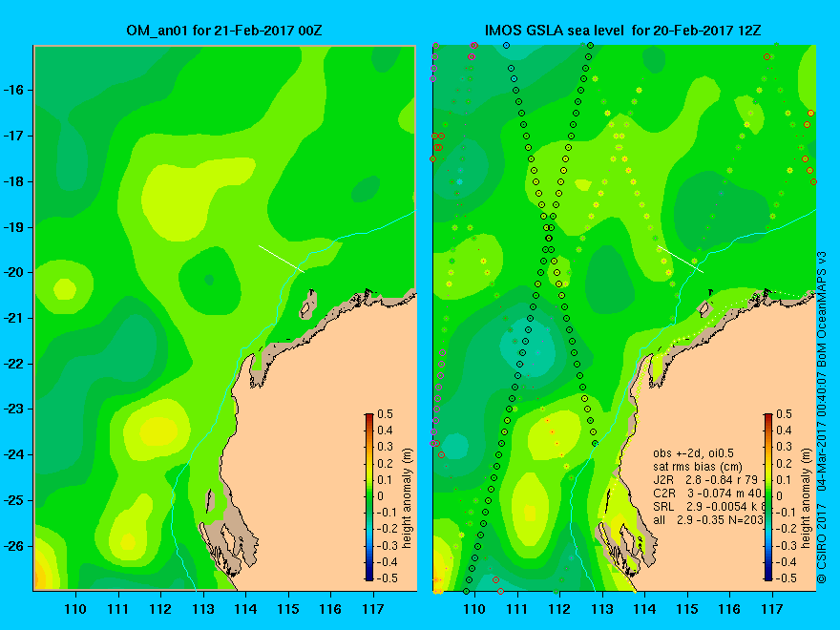The height and width of the screenshot is (630, 840).
Task: Click "-0.4" on the IMOS GSLA color scale
Action: click(x=787, y=562)
